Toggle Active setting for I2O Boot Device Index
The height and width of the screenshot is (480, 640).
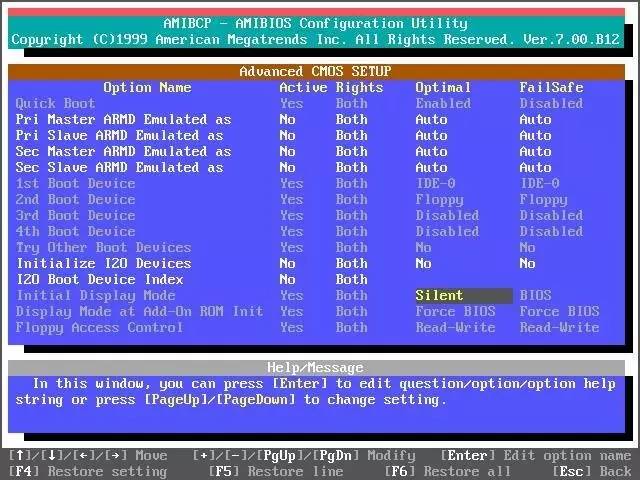pyautogui.click(x=288, y=279)
